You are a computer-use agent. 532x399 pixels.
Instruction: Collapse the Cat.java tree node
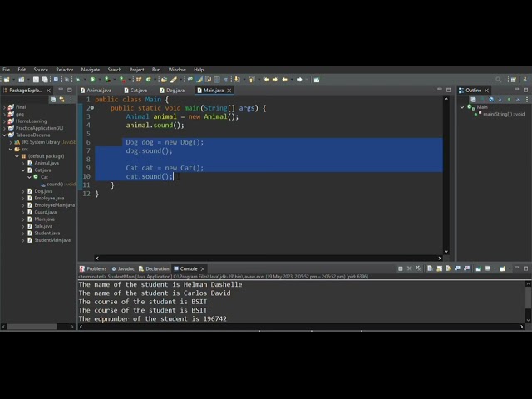pyautogui.click(x=23, y=170)
